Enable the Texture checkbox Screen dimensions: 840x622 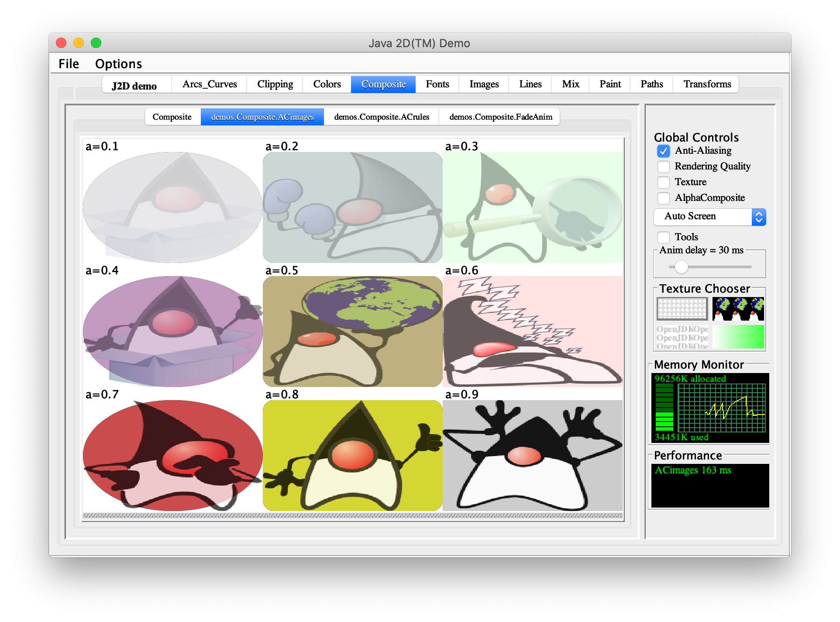pos(663,183)
